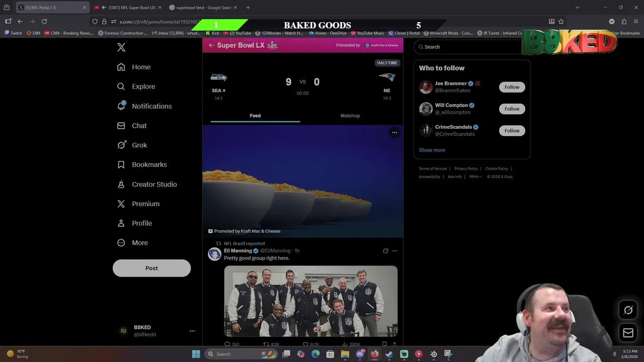Open the Explore page

(136, 86)
